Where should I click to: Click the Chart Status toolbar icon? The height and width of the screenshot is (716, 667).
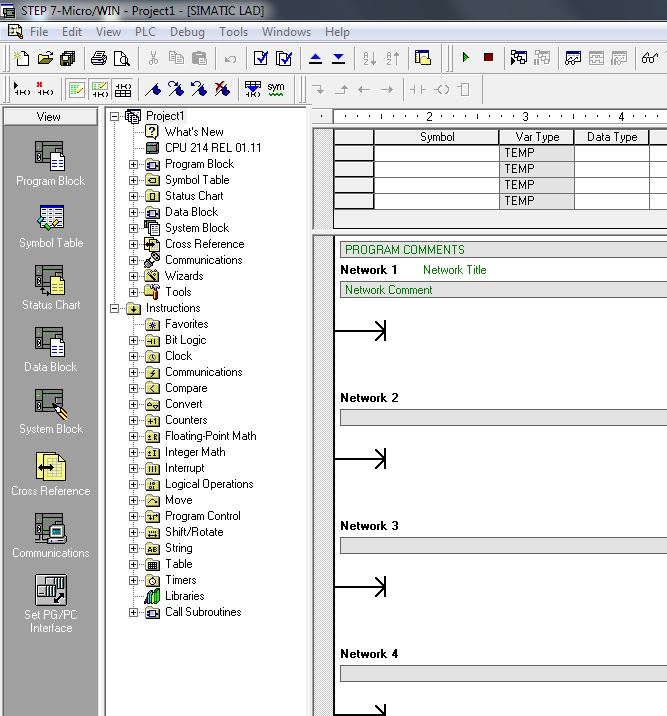tap(573, 58)
